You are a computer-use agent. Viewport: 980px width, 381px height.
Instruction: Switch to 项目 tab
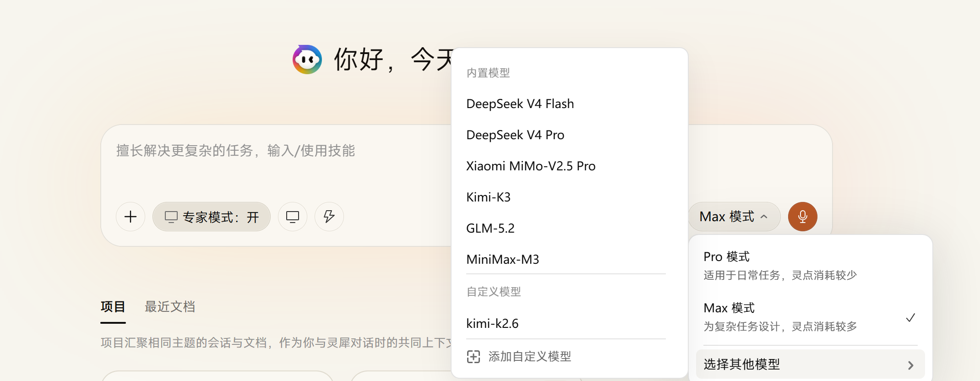113,307
